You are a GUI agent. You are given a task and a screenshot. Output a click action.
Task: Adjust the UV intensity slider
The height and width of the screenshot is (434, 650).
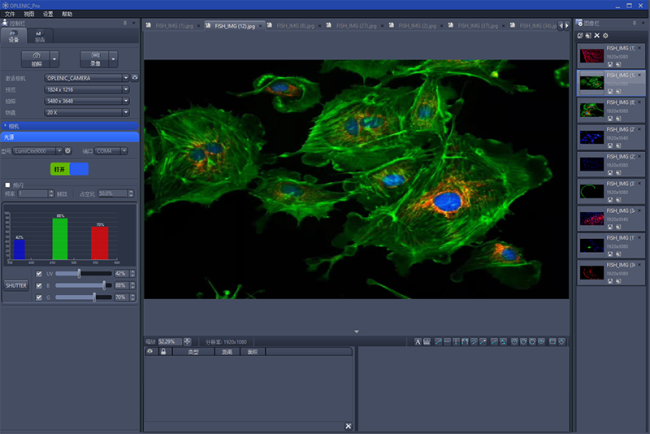(x=80, y=273)
